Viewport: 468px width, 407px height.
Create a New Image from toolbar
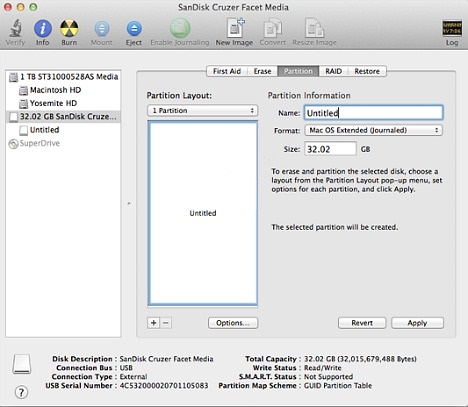[235, 28]
